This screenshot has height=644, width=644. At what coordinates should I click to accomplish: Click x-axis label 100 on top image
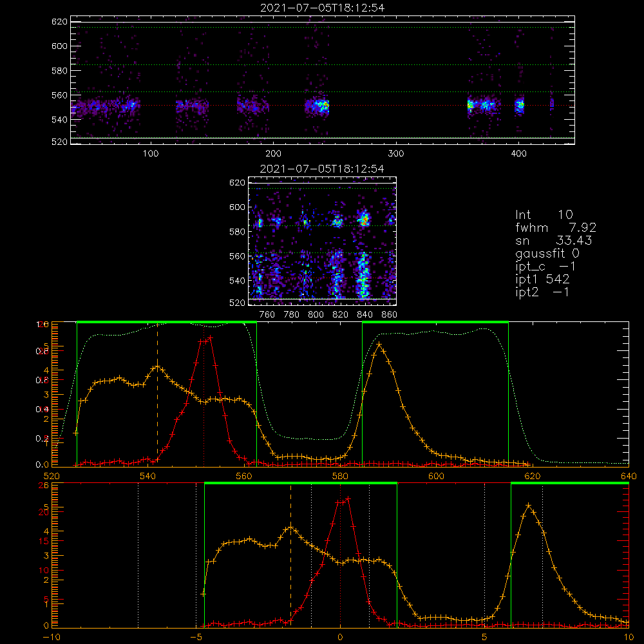click(151, 154)
